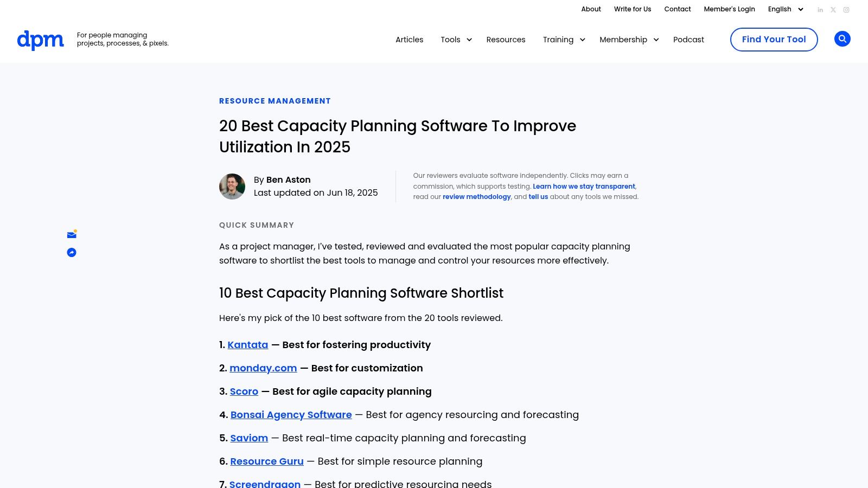Click the "As a project manager, I've tested" paragraph
This screenshot has width=868, height=488.
(x=425, y=254)
